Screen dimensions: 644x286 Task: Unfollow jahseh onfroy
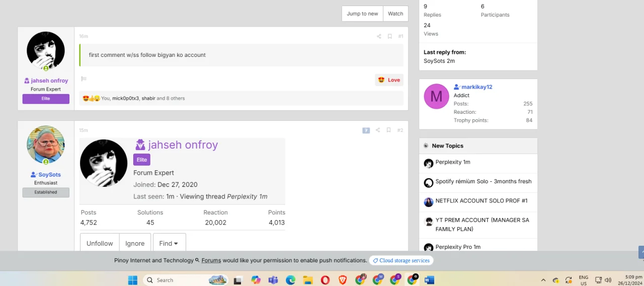tap(100, 243)
